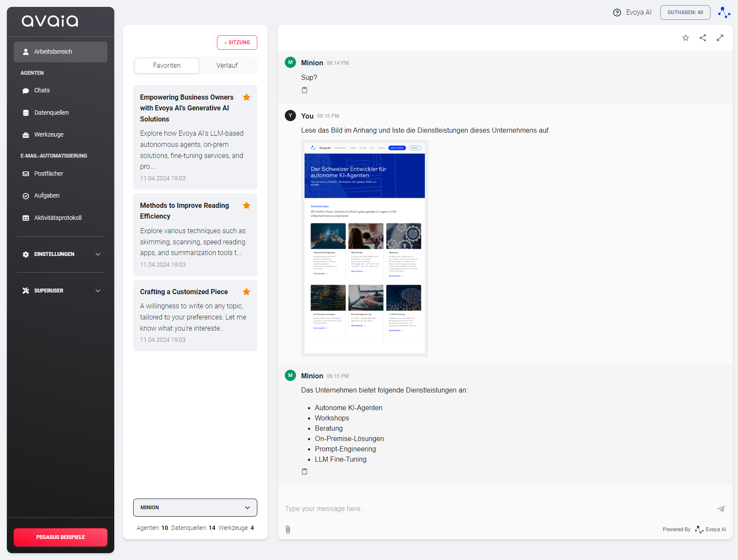Copy the services list reply via clipboard icon

click(x=305, y=472)
